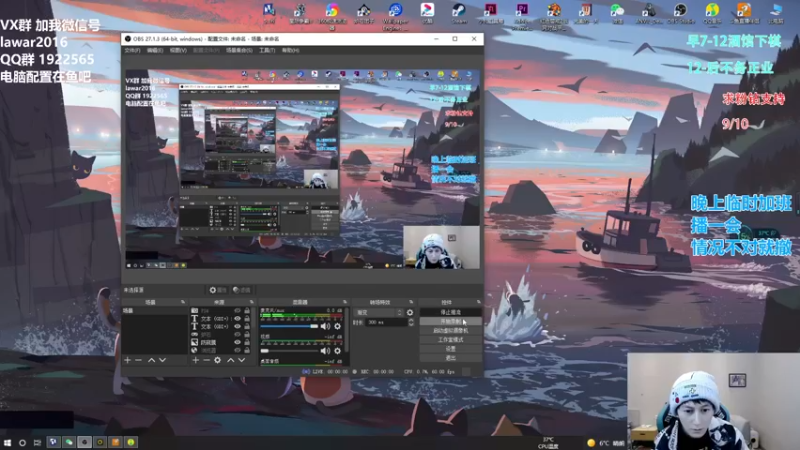This screenshot has height=450, width=800.
Task: Open WeChat icon on the taskbar
Action: click(x=68, y=442)
